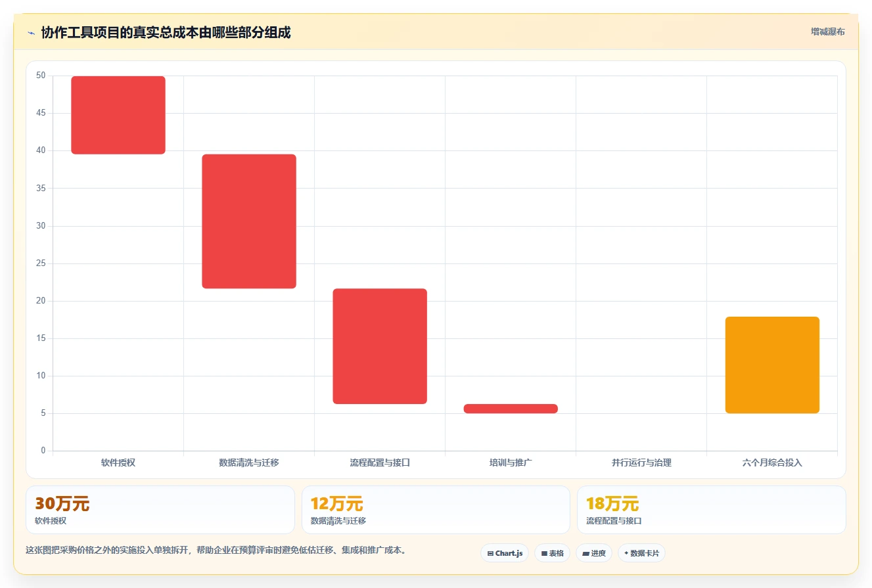Click the lightning icon beside the chart title
Viewport: 872px width, 588px height.
[31, 33]
